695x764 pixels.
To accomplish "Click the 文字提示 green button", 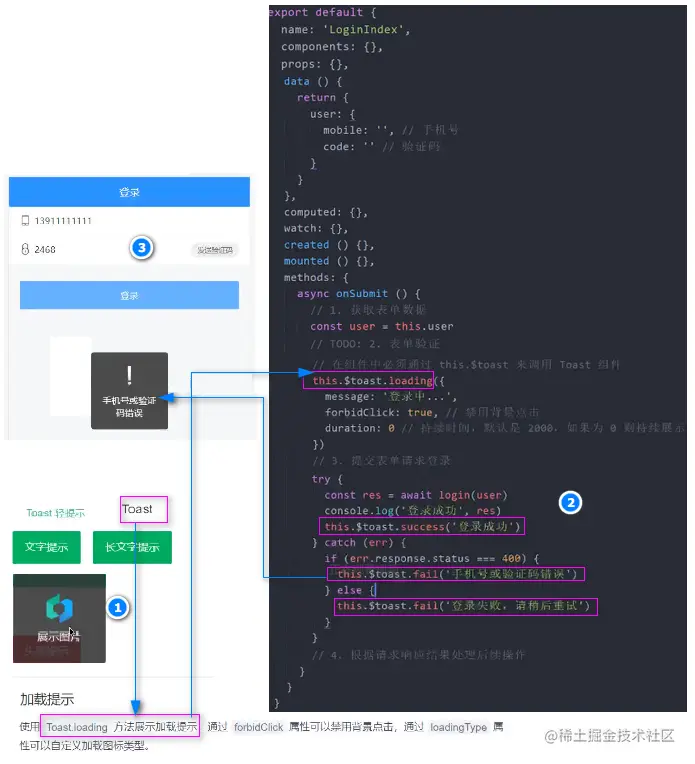I will point(46,547).
